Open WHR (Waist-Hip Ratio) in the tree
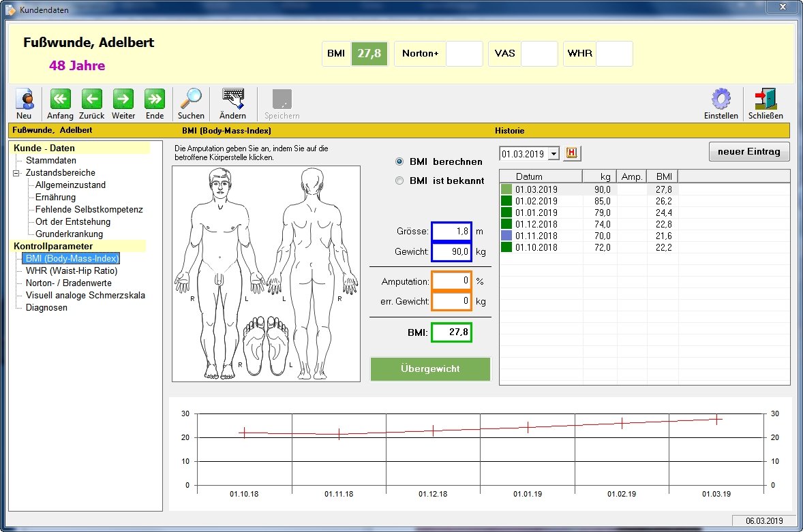The height and width of the screenshot is (532, 803). (x=71, y=271)
